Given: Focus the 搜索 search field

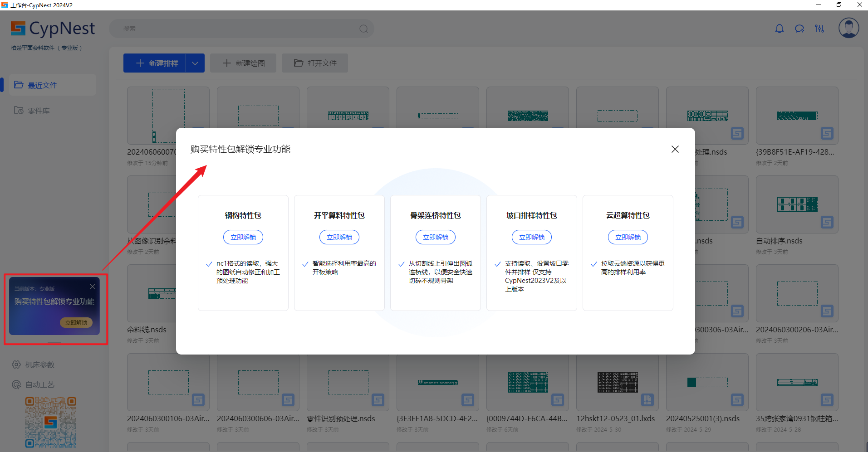Looking at the screenshot, I should [x=241, y=29].
